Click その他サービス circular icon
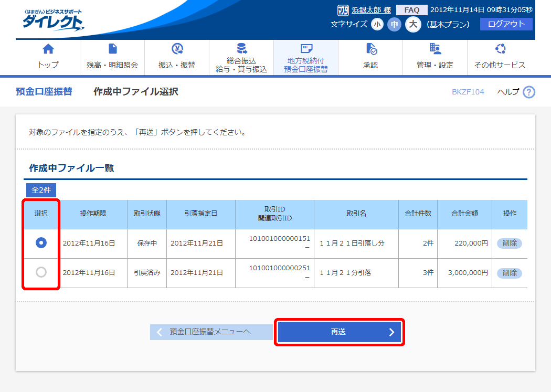 pos(500,49)
